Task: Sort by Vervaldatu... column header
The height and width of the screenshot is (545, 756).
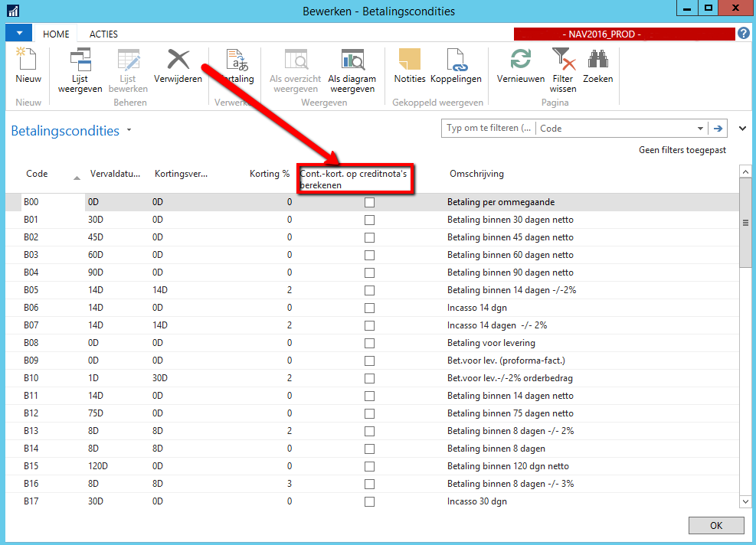Action: point(115,174)
